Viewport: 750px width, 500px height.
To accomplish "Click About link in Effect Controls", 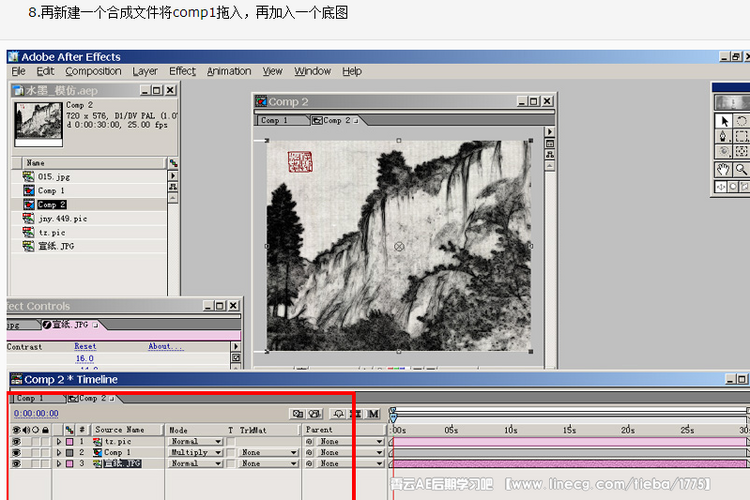I will [x=165, y=346].
